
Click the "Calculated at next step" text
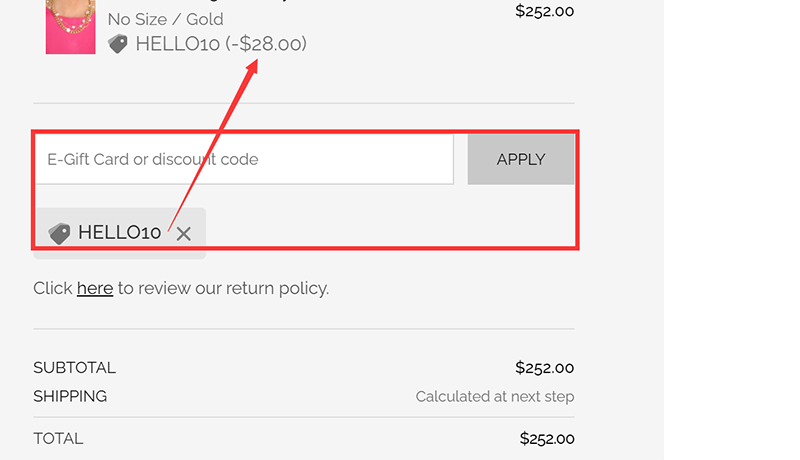495,397
